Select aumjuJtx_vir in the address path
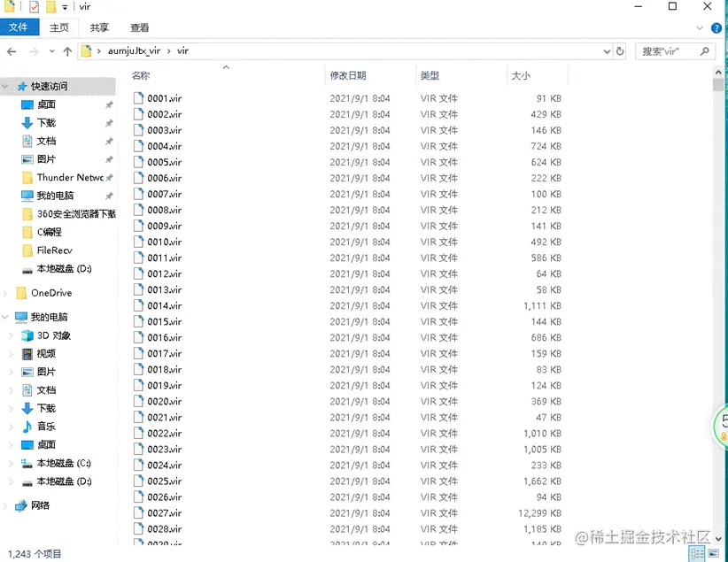Image resolution: width=728 pixels, height=562 pixels. pos(135,51)
